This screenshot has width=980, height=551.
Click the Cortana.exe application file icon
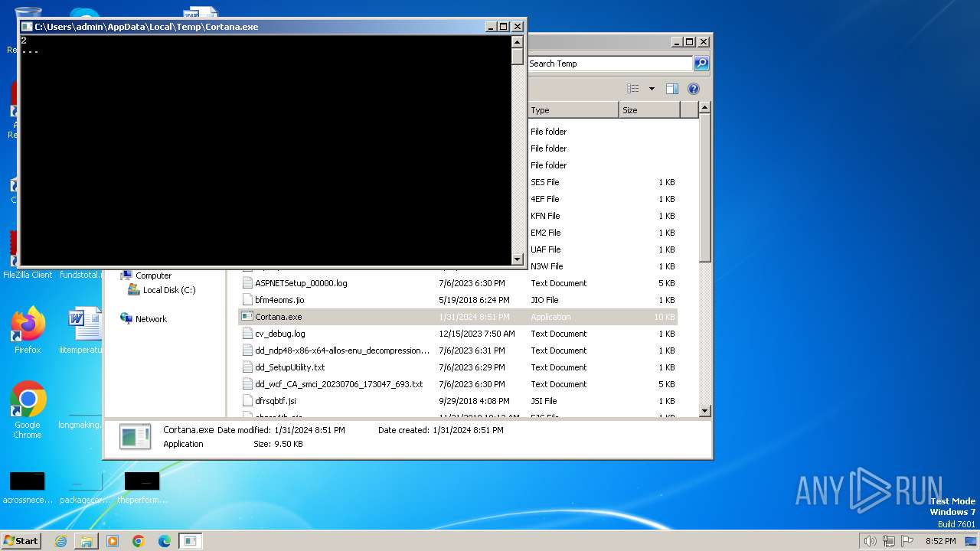coord(247,316)
